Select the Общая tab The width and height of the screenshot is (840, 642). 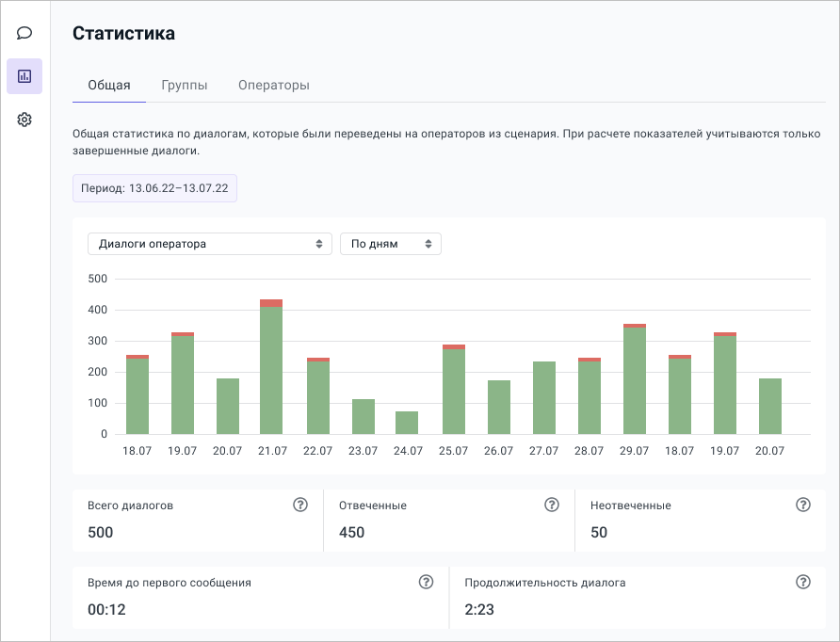pos(108,85)
